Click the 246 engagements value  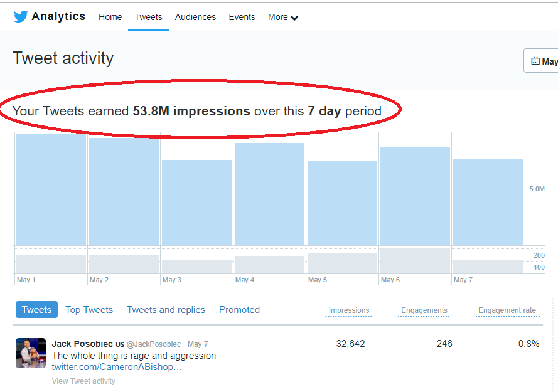(444, 344)
